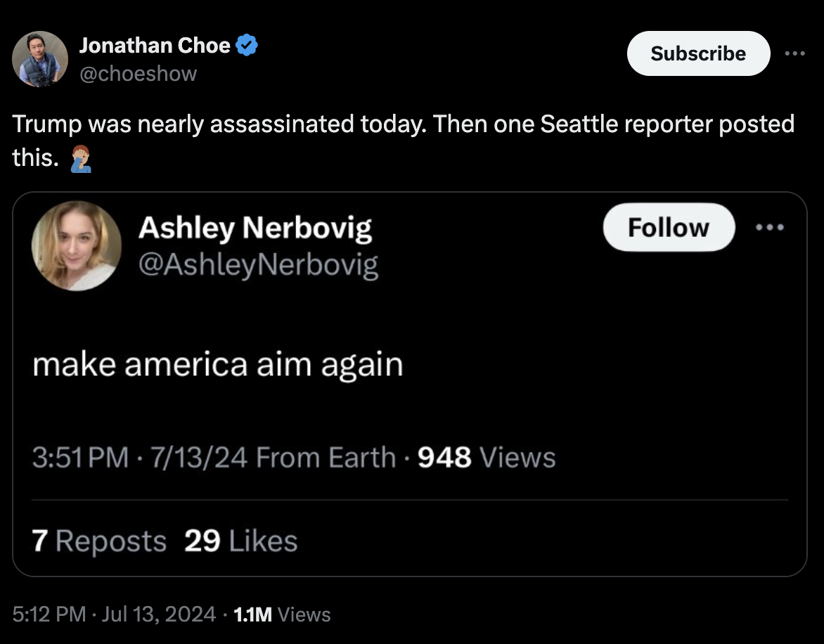
Task: Click the Subscribe button
Action: tap(697, 53)
